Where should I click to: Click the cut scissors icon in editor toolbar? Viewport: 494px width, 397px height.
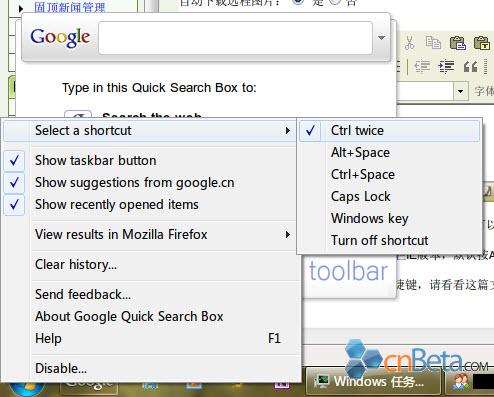(x=410, y=43)
